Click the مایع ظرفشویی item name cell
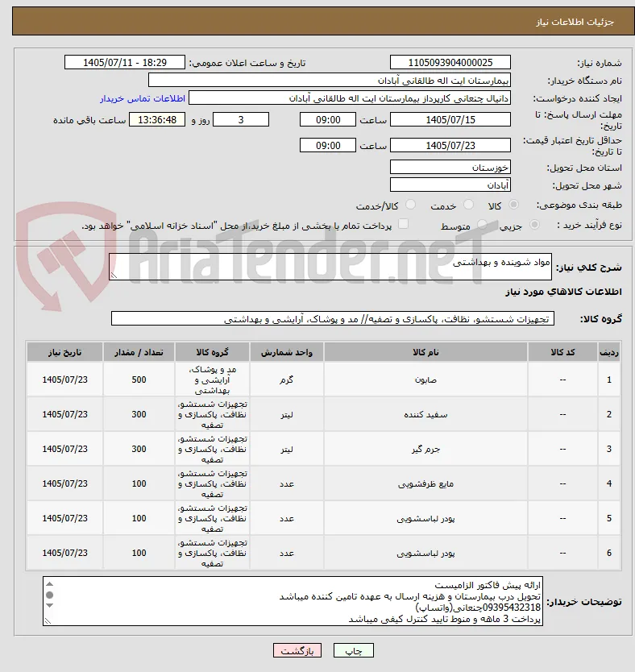The height and width of the screenshot is (672, 635). click(425, 484)
